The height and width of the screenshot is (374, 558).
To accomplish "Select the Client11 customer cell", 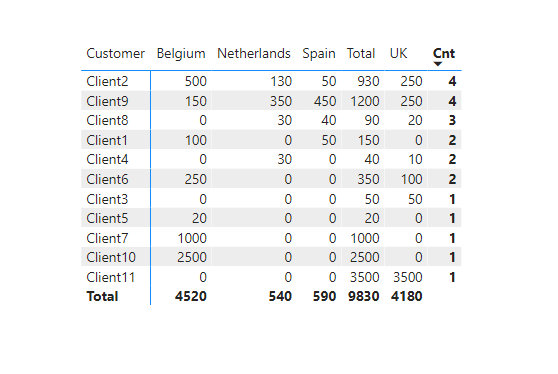I will click(x=111, y=277).
